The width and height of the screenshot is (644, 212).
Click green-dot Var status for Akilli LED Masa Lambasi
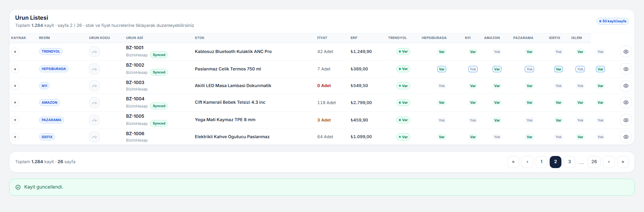point(403,86)
